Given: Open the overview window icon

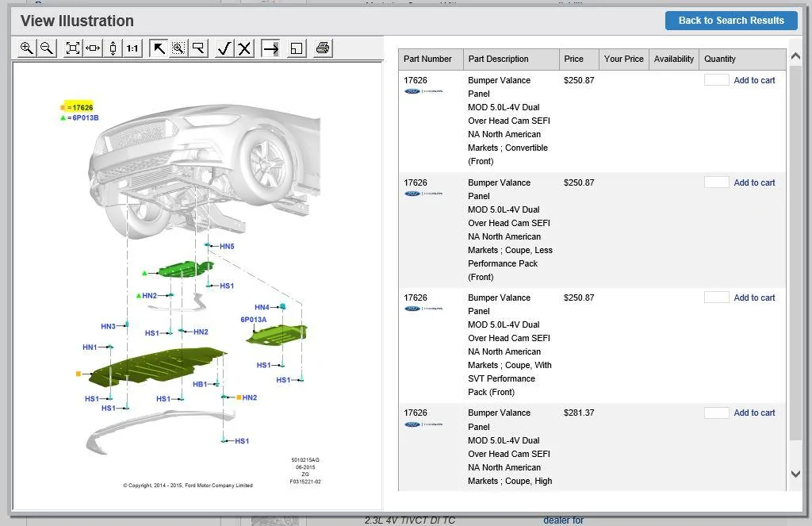Looking at the screenshot, I should coord(297,48).
